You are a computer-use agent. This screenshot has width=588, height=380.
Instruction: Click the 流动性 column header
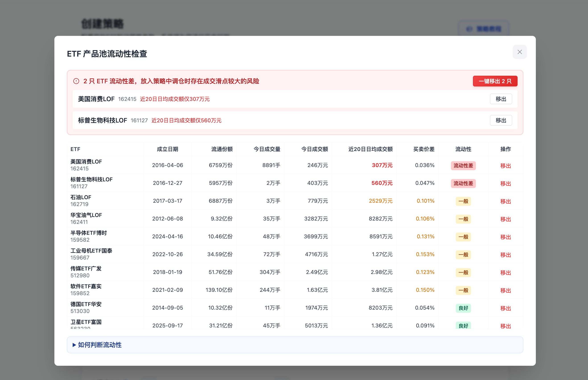tap(463, 149)
